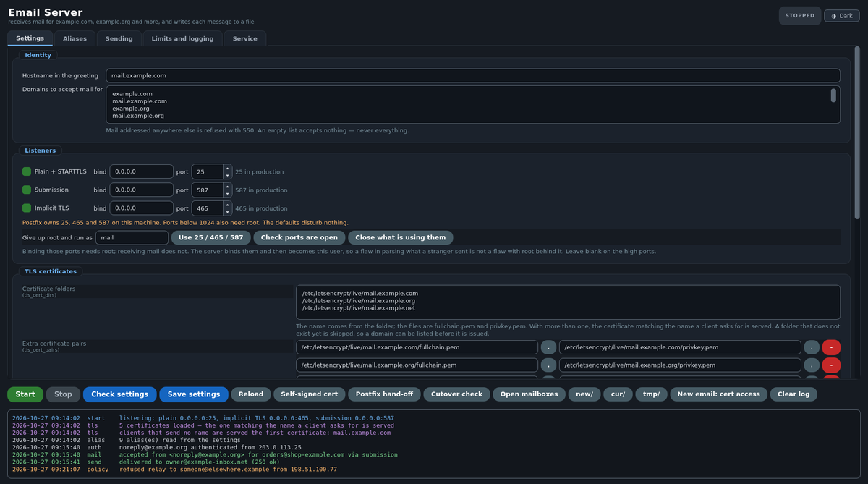Increase the Implicit TLS port value
This screenshot has height=484, width=868.
(x=227, y=205)
